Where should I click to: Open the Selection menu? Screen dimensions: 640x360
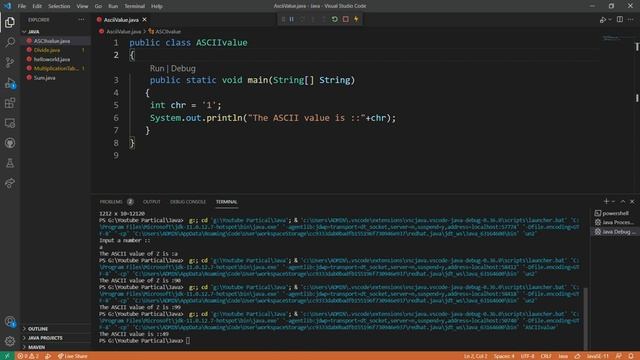(x=59, y=6)
